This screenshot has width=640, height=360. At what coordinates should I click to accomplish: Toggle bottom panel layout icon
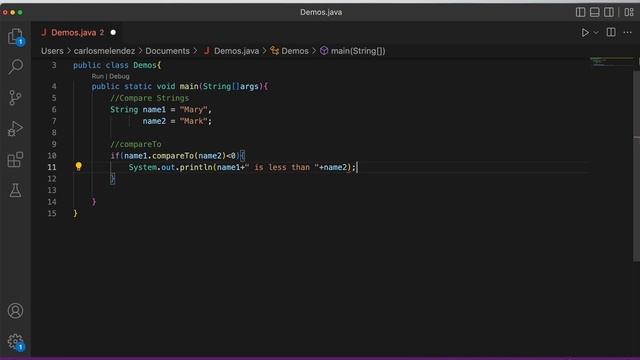pyautogui.click(x=594, y=12)
